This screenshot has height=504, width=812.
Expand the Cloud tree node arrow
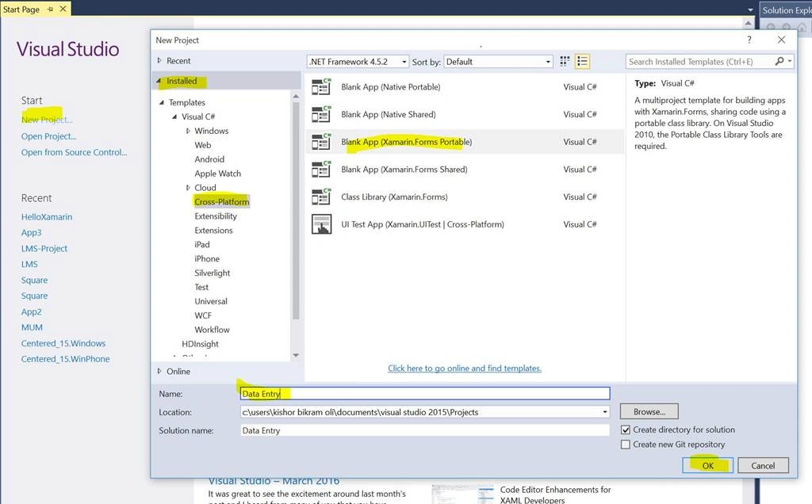(x=188, y=187)
